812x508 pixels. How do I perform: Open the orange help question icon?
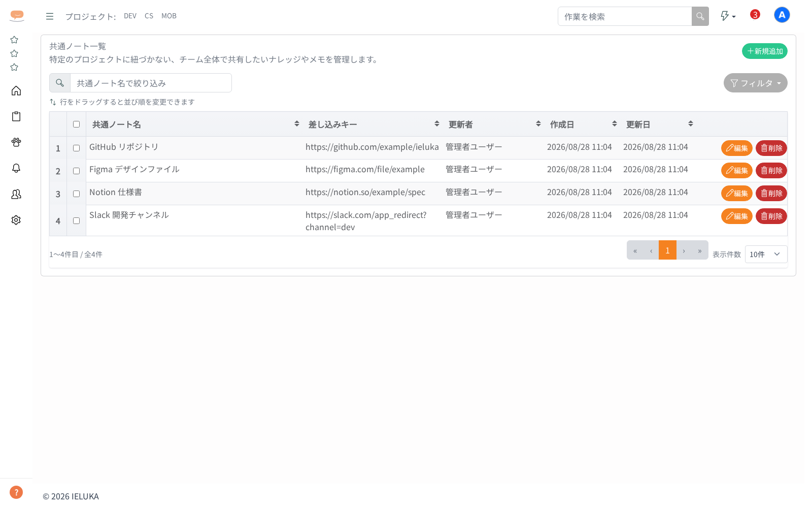tap(16, 492)
